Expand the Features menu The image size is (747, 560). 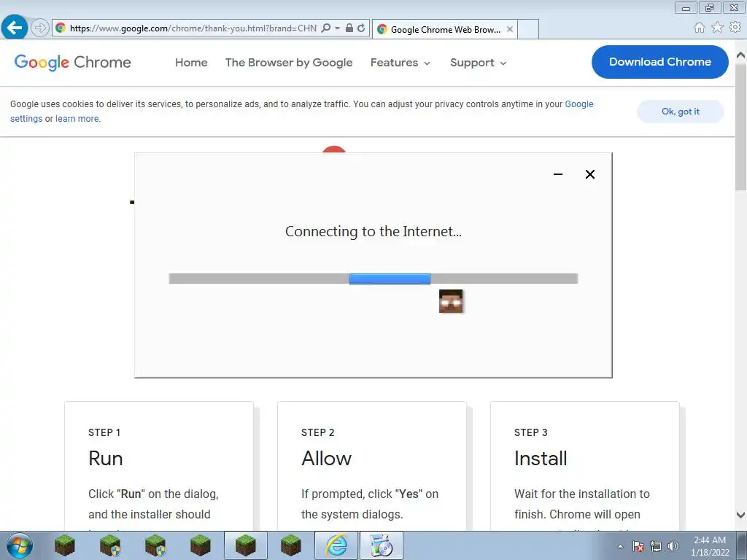click(400, 63)
